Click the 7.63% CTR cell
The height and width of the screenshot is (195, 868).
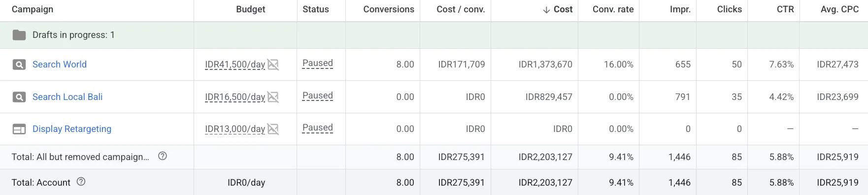[x=782, y=65]
